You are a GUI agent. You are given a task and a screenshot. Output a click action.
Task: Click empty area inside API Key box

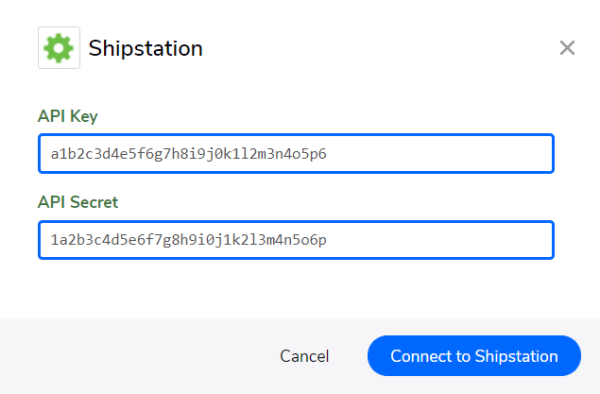[440, 153]
